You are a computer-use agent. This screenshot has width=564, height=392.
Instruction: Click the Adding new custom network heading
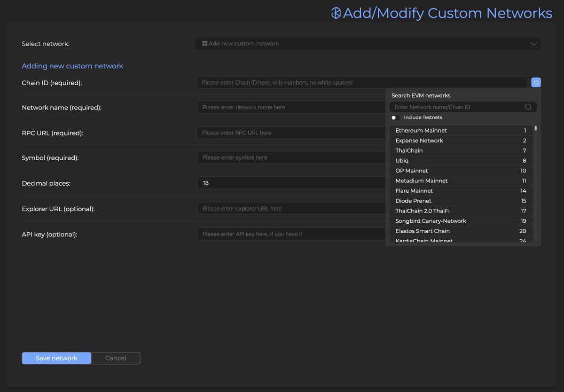(x=72, y=66)
